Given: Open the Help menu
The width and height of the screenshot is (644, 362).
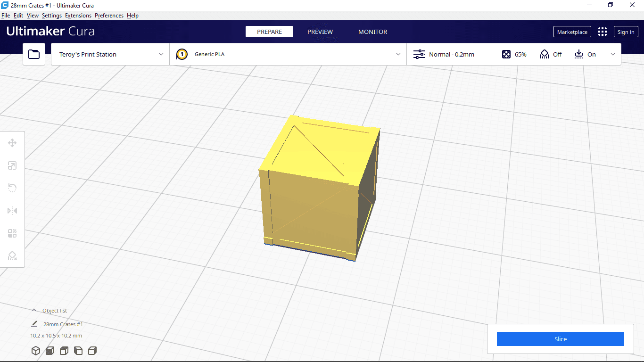Looking at the screenshot, I should click(x=132, y=16).
